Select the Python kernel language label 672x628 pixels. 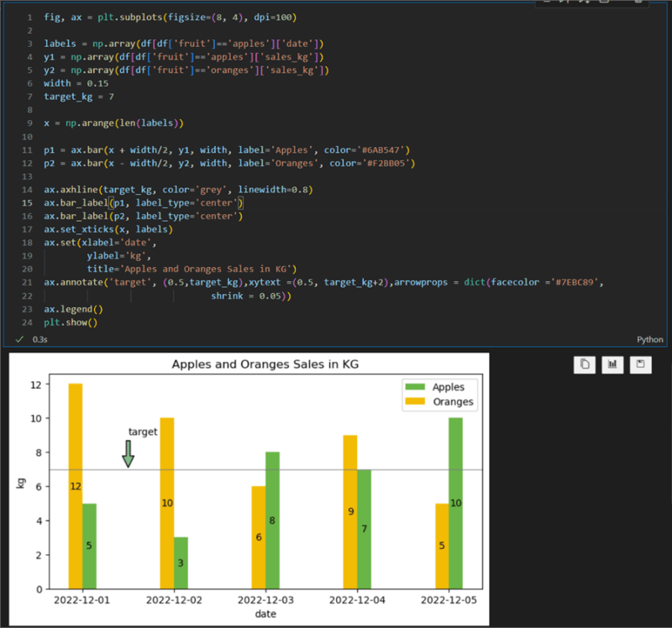(x=649, y=340)
